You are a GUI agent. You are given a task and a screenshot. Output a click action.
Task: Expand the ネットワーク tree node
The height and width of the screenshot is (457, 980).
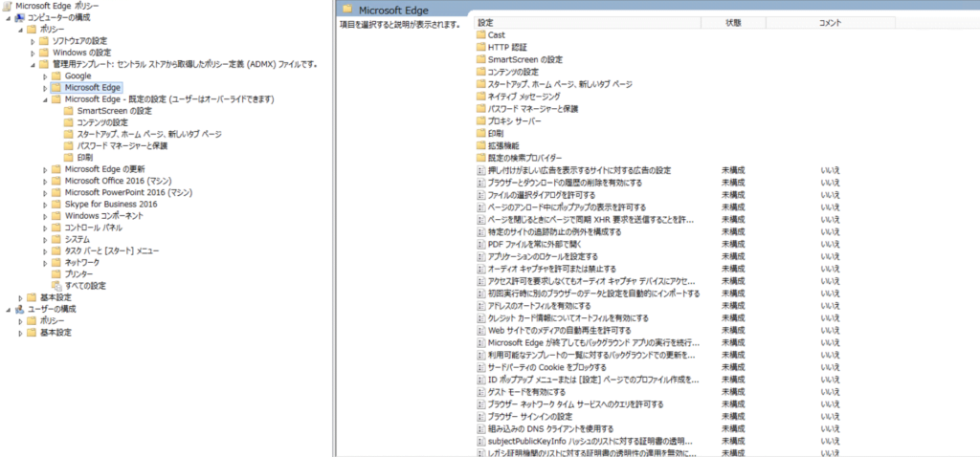46,263
